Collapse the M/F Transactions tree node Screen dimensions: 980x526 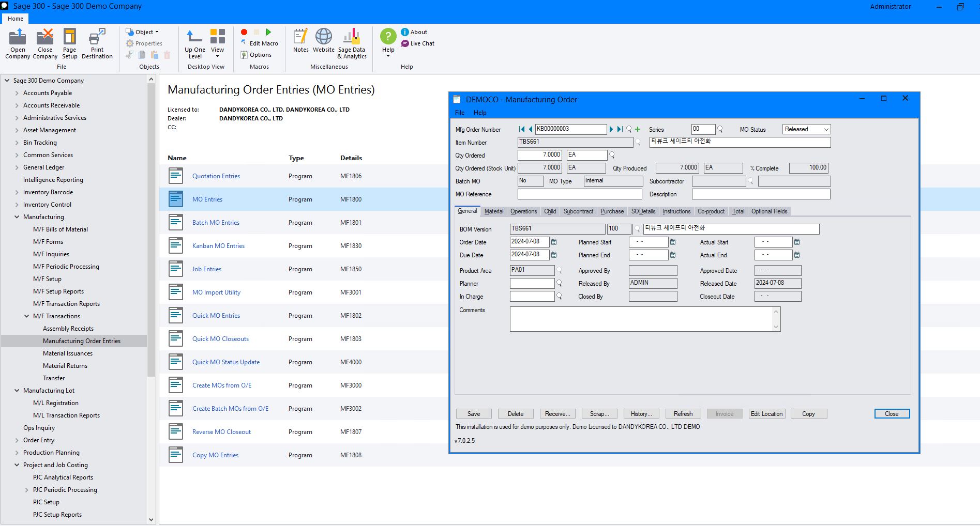click(27, 316)
